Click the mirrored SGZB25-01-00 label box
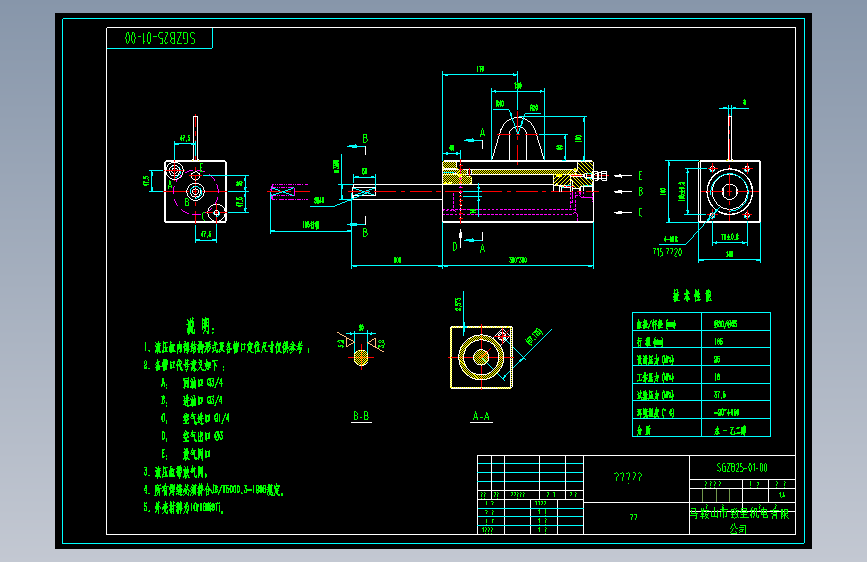 pos(159,38)
